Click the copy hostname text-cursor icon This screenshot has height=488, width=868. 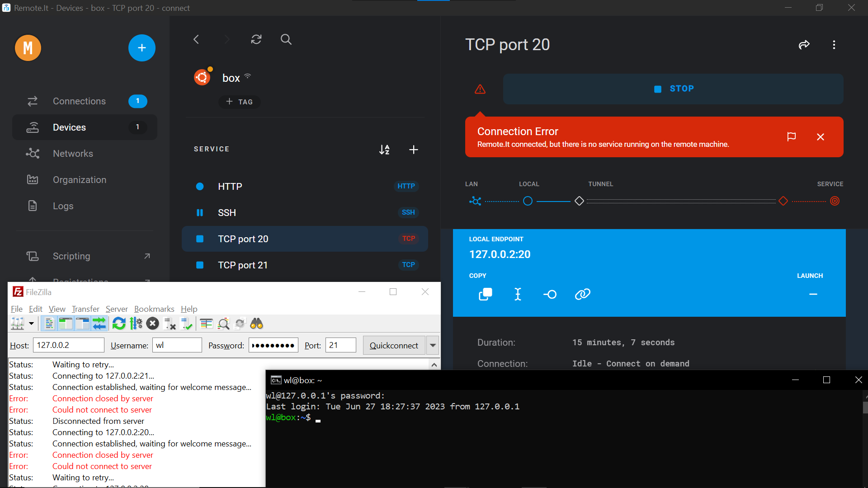pos(518,294)
